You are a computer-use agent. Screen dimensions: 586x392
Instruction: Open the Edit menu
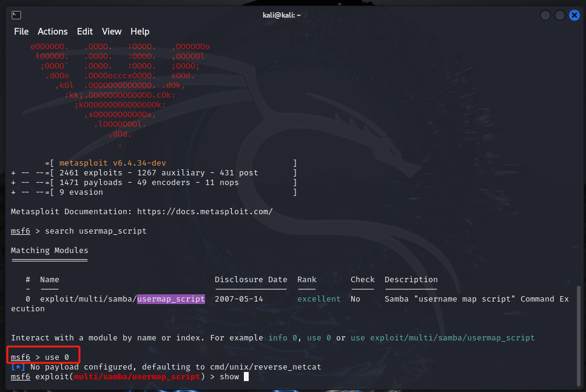pyautogui.click(x=85, y=32)
